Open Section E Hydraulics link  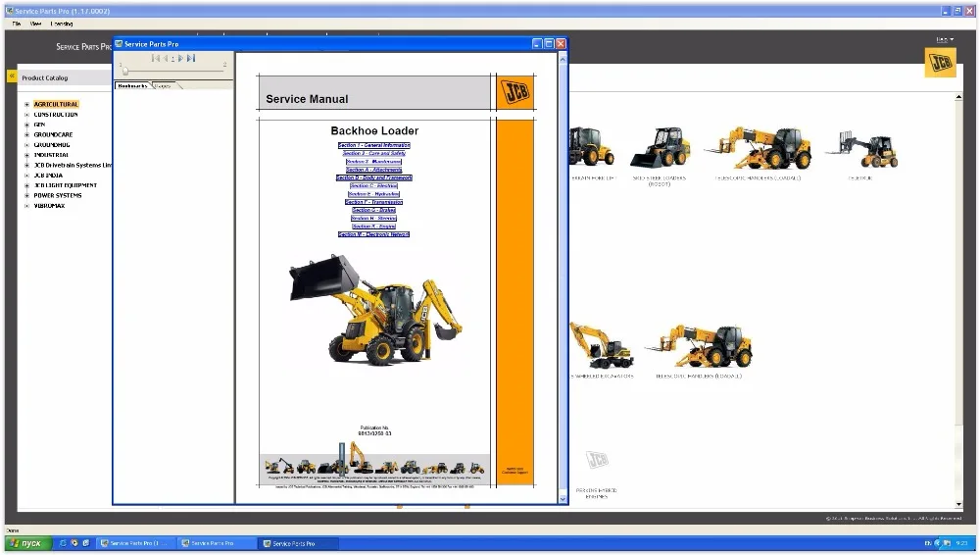coord(373,194)
